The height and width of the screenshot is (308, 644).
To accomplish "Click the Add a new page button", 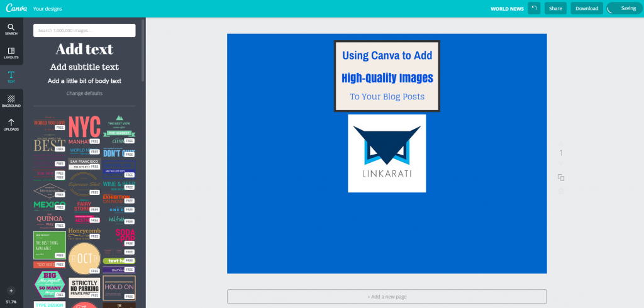I will pyautogui.click(x=387, y=297).
